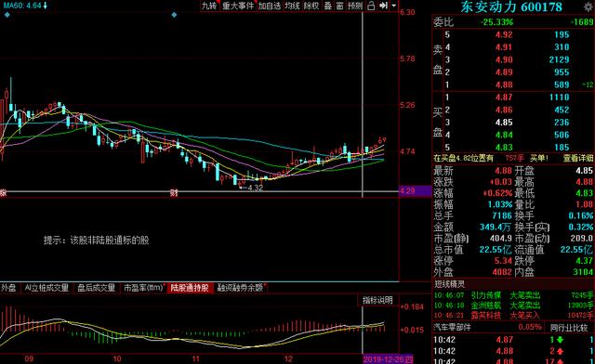Click the 委比 -25.33% value

[496, 22]
